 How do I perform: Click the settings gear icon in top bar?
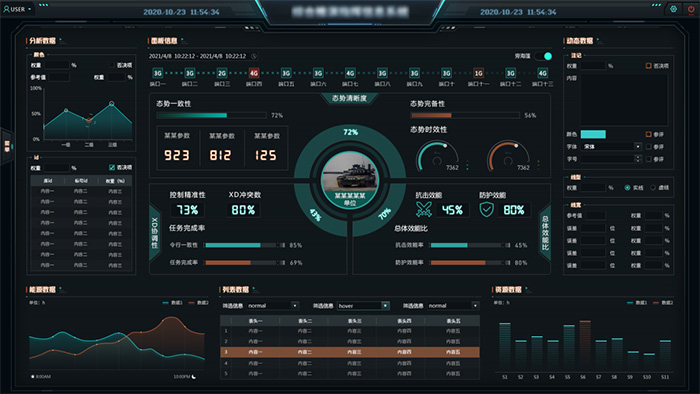point(673,9)
